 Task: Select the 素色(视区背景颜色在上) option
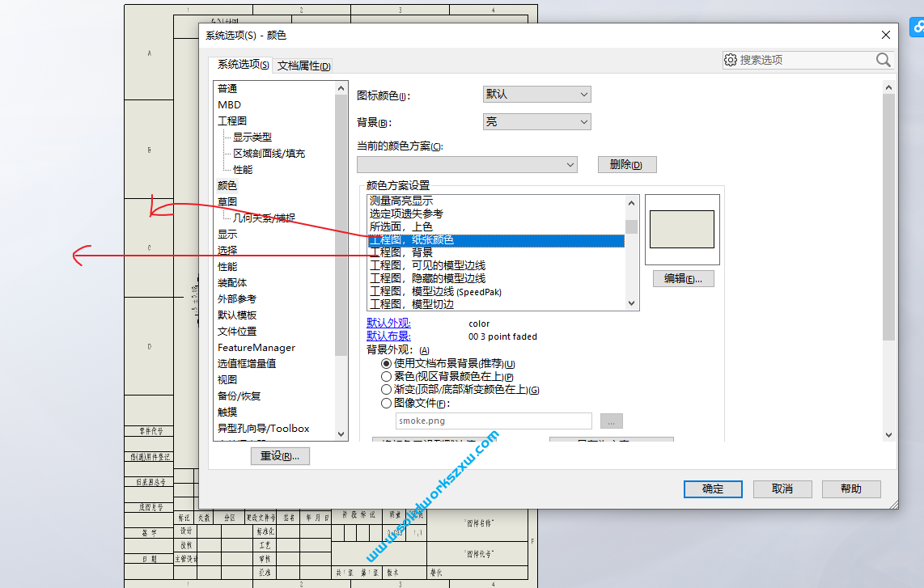[x=386, y=376]
